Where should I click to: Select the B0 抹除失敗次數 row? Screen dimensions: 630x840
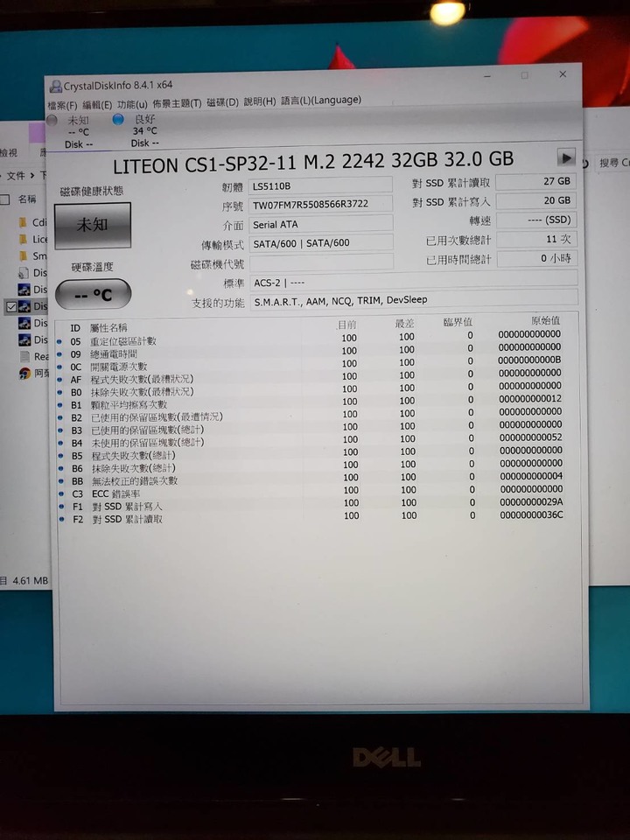click(310, 390)
